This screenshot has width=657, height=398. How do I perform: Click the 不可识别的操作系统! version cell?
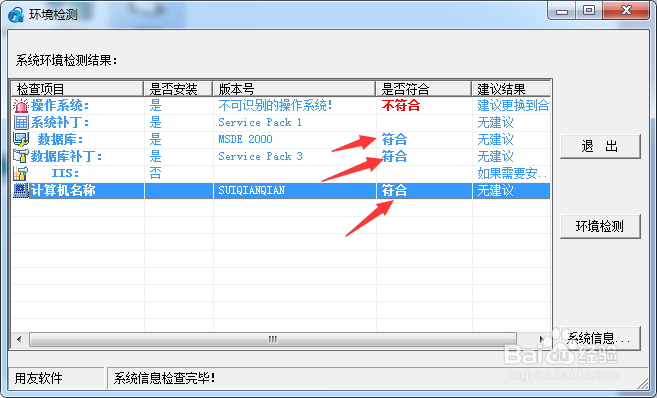click(x=275, y=105)
